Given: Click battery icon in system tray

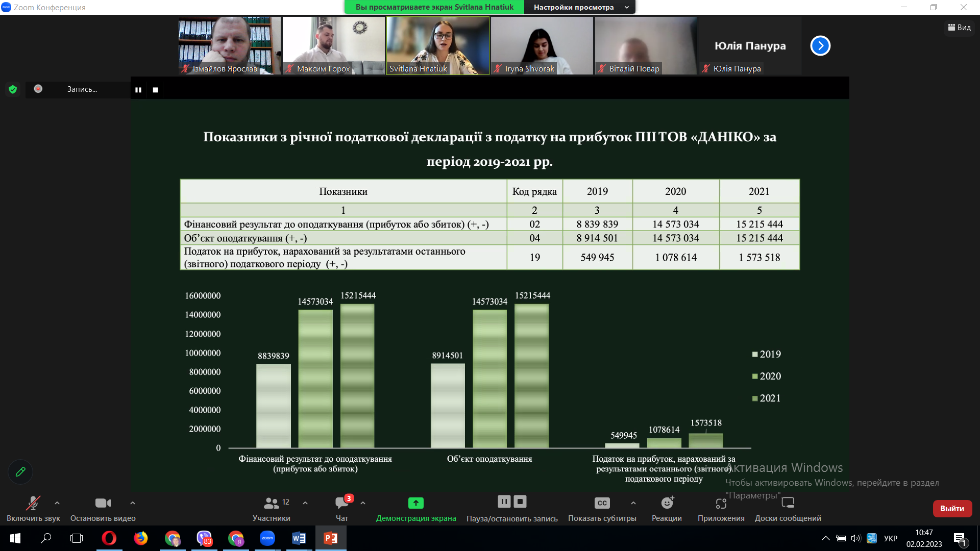Looking at the screenshot, I should click(841, 538).
